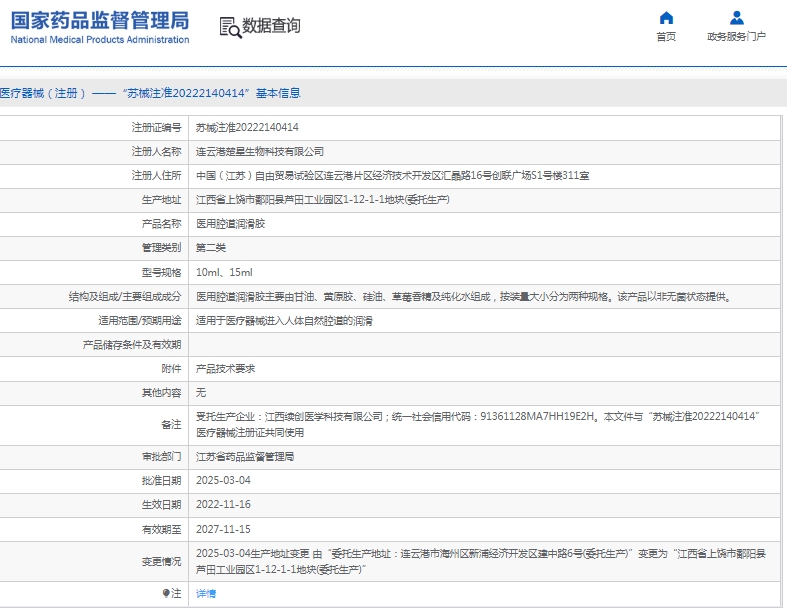Click the 其他内容 row label
The image size is (787, 616).
[x=161, y=393]
